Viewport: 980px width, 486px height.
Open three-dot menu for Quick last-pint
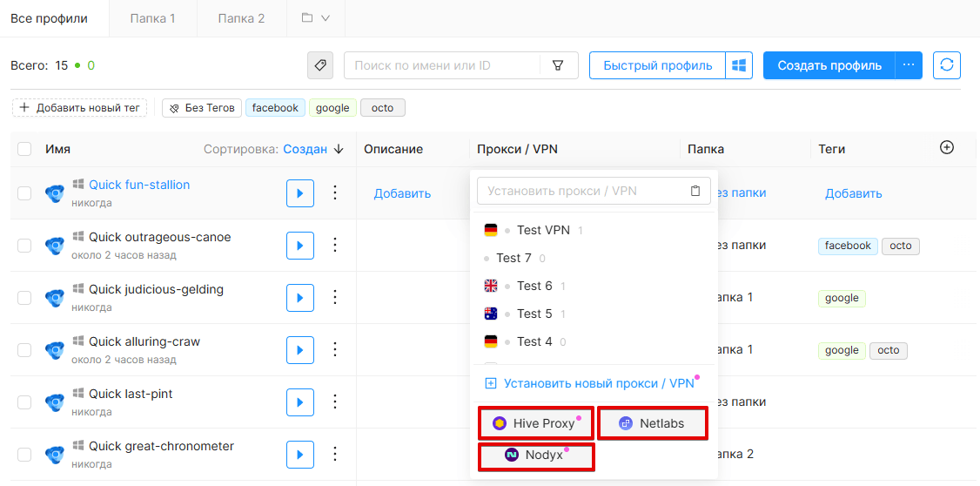(x=335, y=402)
